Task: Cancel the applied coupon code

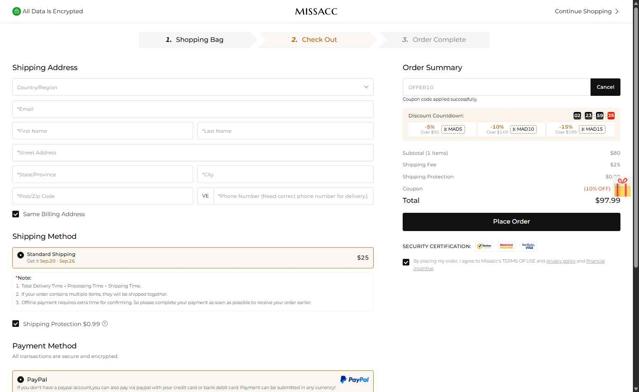Action: point(605,87)
